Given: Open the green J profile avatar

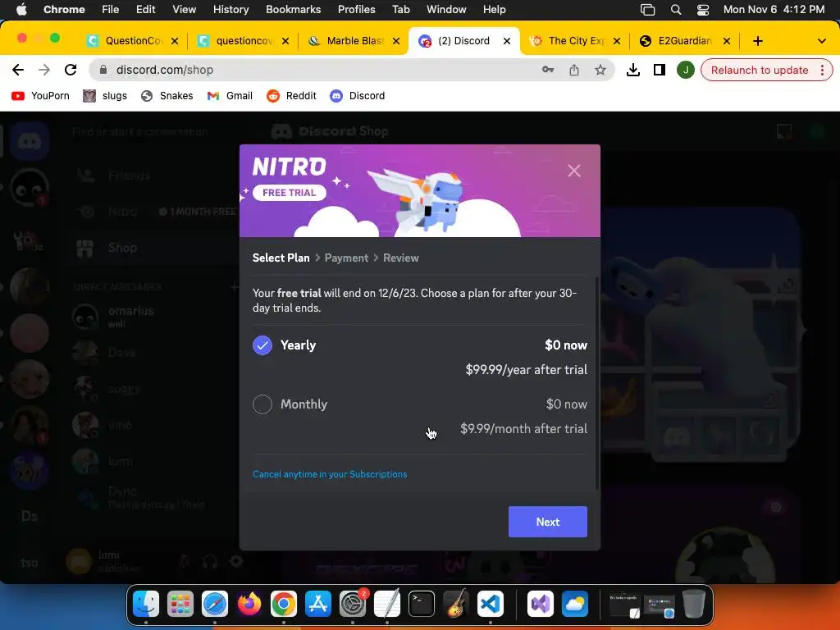Looking at the screenshot, I should [x=685, y=71].
